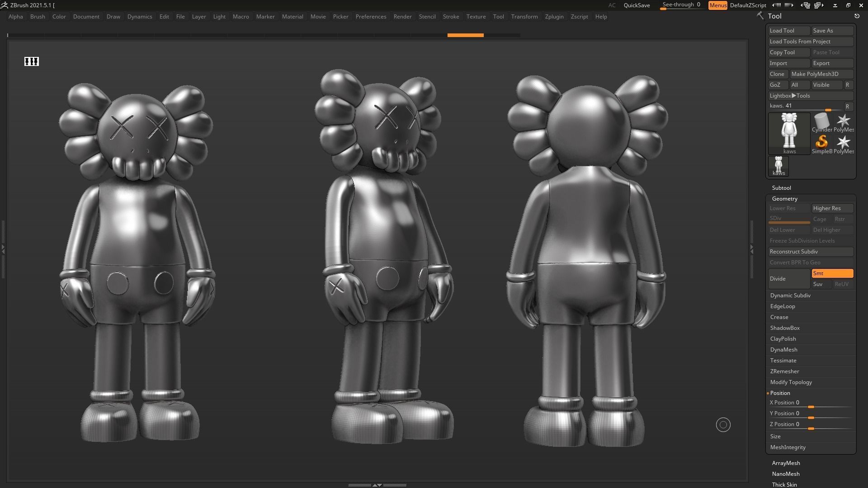The image size is (868, 488).
Task: Click the Reconstruct Subdiv button
Action: point(811,252)
